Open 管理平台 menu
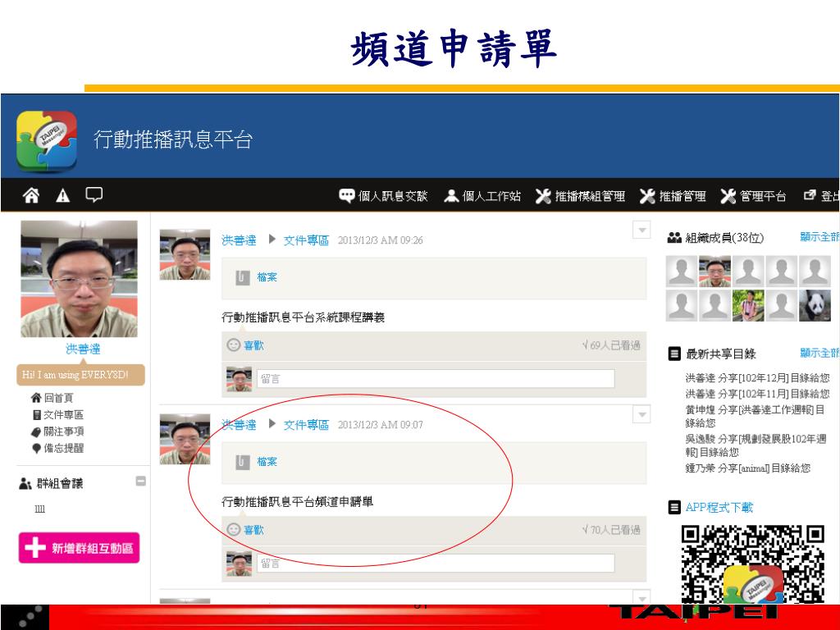The image size is (840, 630). click(x=753, y=196)
